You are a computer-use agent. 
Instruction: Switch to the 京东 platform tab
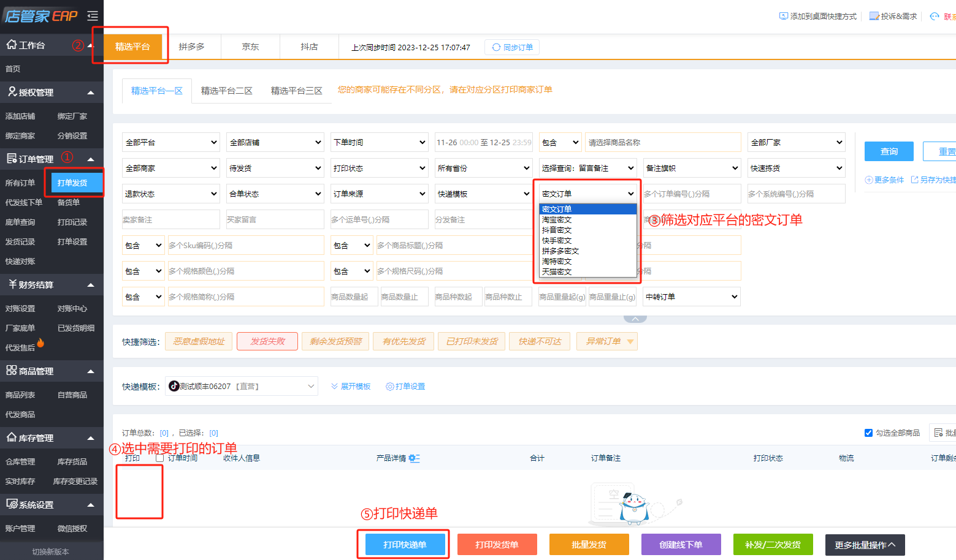250,47
